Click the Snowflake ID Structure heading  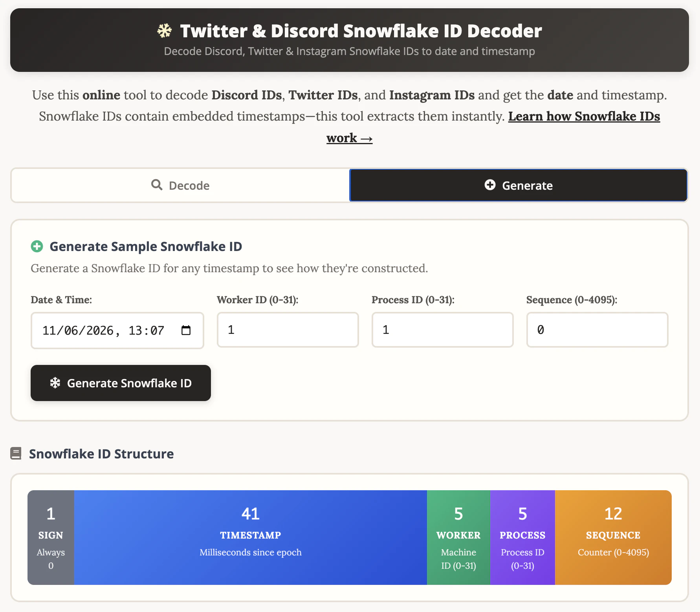(101, 454)
